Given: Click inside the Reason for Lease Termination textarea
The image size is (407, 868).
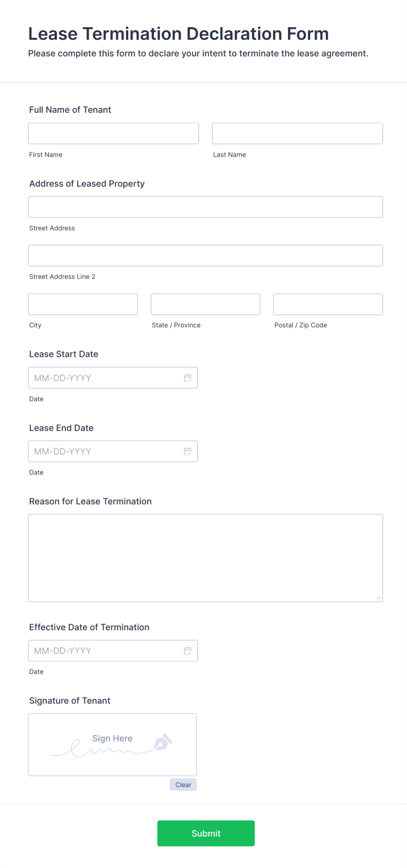Looking at the screenshot, I should point(205,558).
